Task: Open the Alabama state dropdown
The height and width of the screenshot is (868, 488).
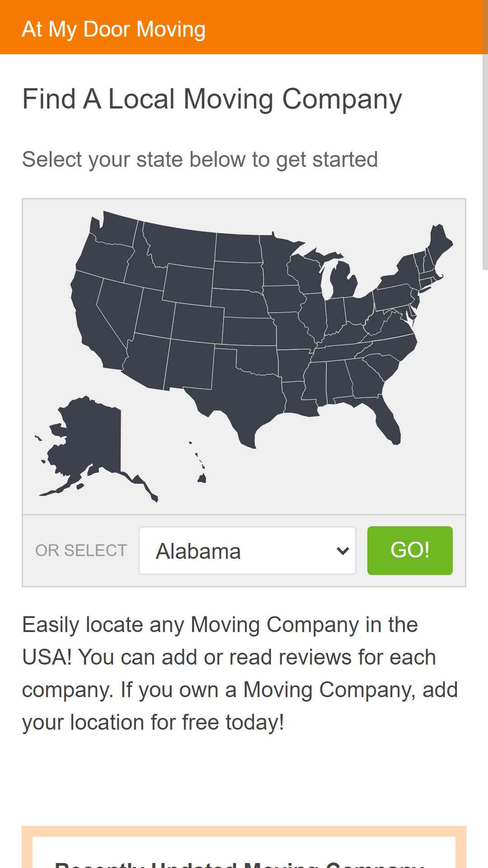Action: point(247,551)
